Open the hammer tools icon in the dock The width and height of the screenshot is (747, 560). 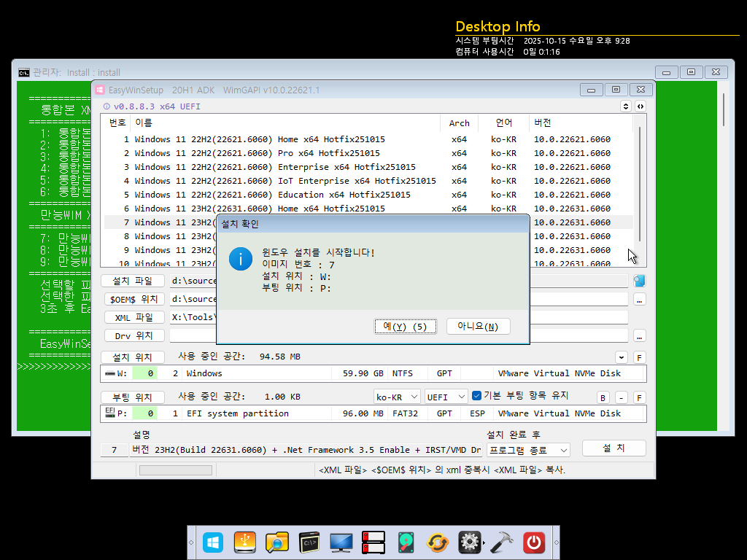pos(502,542)
